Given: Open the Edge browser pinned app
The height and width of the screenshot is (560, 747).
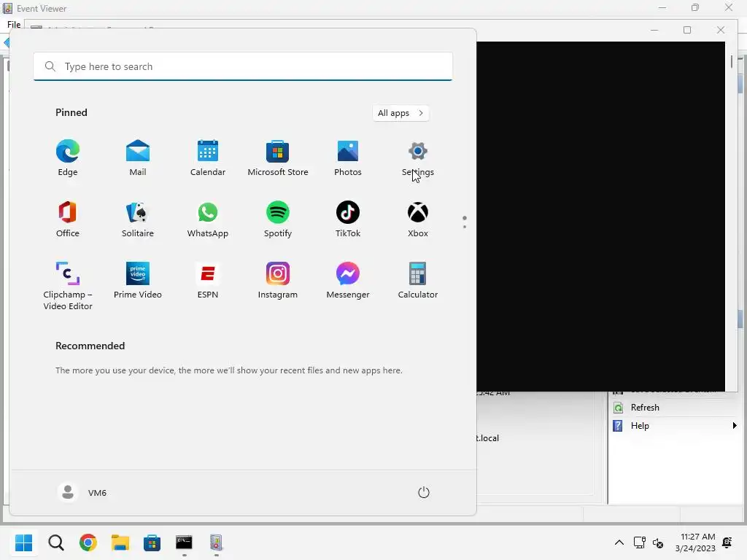Looking at the screenshot, I should (x=68, y=158).
